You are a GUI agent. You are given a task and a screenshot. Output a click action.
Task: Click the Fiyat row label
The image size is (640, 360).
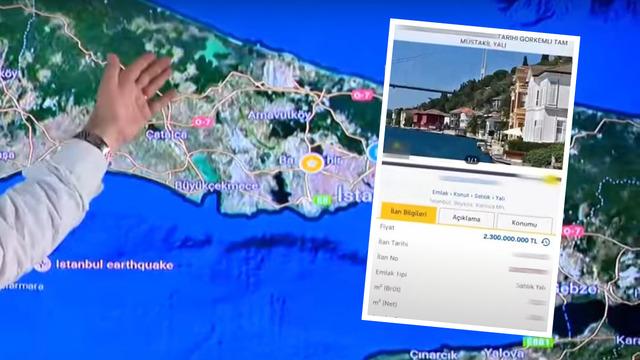tap(387, 227)
